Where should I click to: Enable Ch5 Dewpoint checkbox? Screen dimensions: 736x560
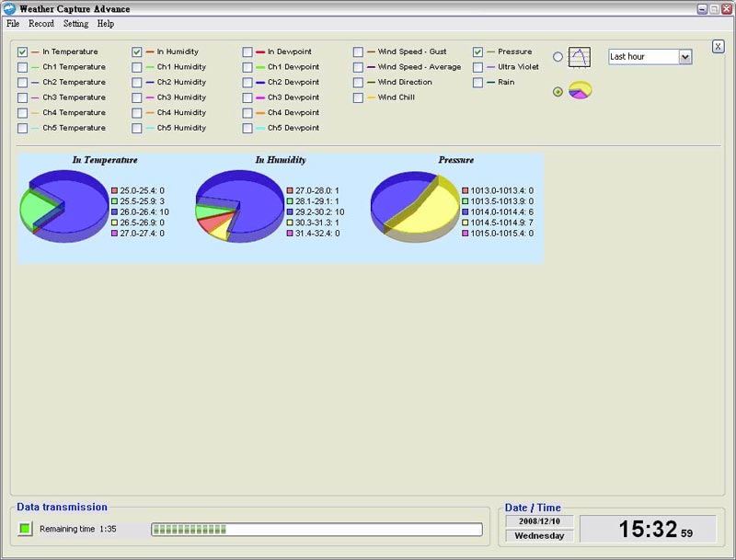coord(247,128)
